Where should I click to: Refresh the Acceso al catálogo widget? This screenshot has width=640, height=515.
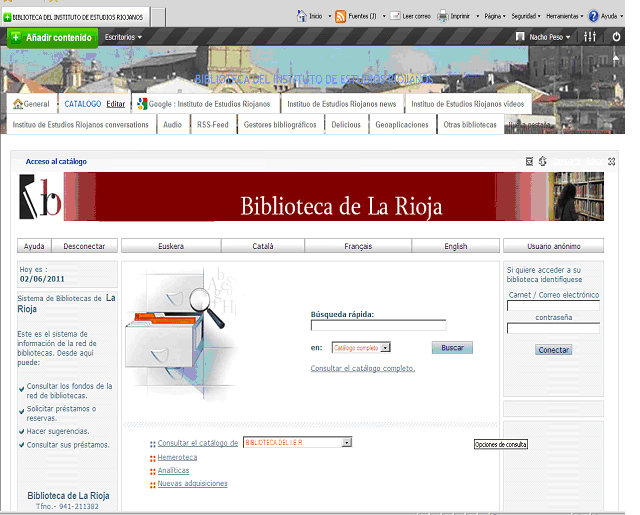click(x=542, y=161)
